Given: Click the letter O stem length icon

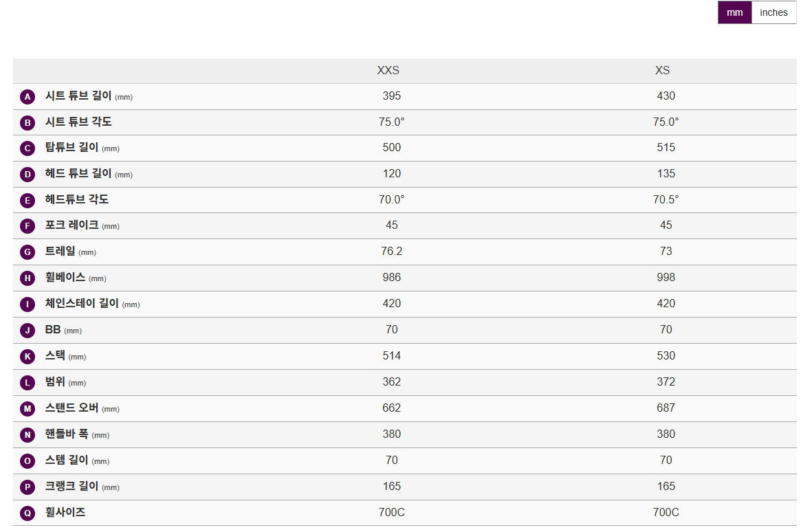Looking at the screenshot, I should (27, 461).
